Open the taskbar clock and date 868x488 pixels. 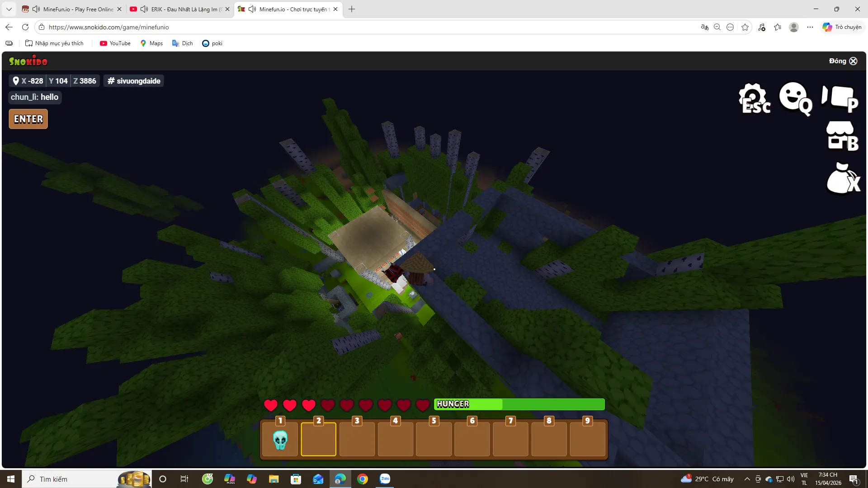coord(828,479)
